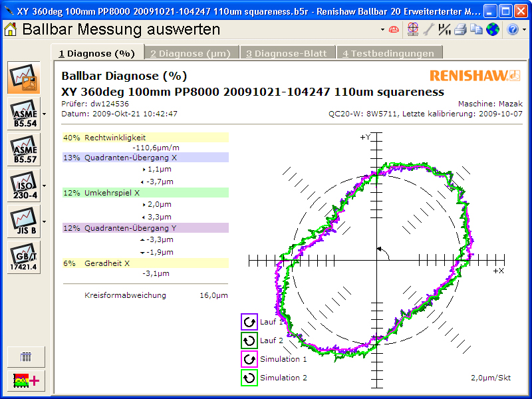Open dropdown arrow next to help icon
This screenshot has width=532, height=399.
(x=524, y=30)
